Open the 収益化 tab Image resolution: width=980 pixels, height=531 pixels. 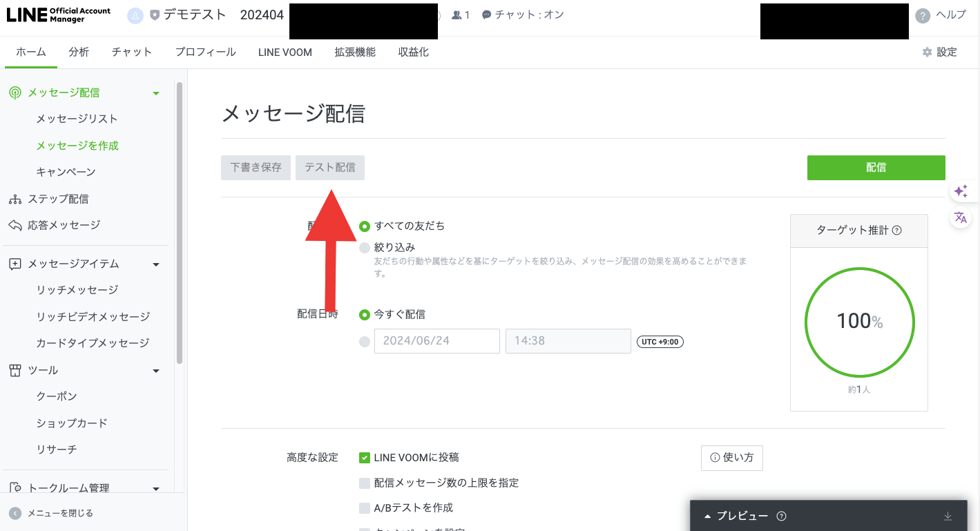[414, 52]
